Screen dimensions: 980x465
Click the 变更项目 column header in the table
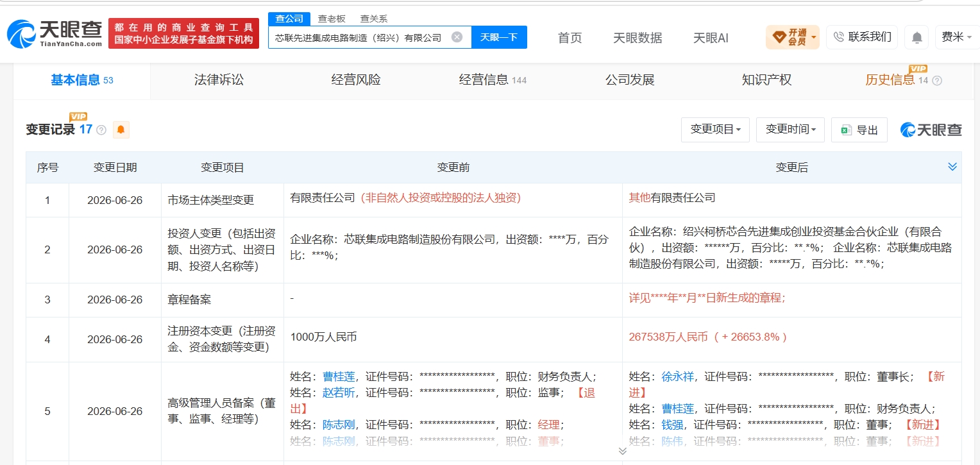coord(223,167)
